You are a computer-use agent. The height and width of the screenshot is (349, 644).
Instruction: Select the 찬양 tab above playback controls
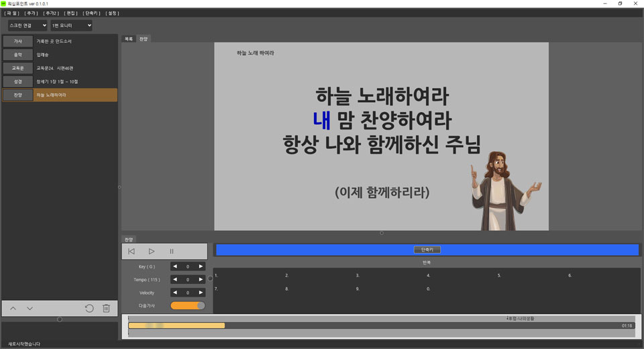pyautogui.click(x=129, y=239)
